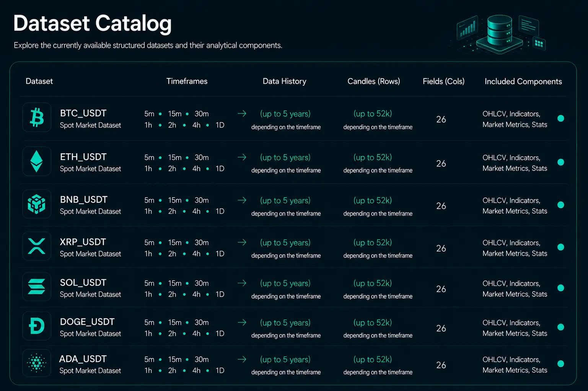Screen dimensions: 588x391
Task: Click the arrow icon in the ETH_USDT row
Action: coord(242,157)
